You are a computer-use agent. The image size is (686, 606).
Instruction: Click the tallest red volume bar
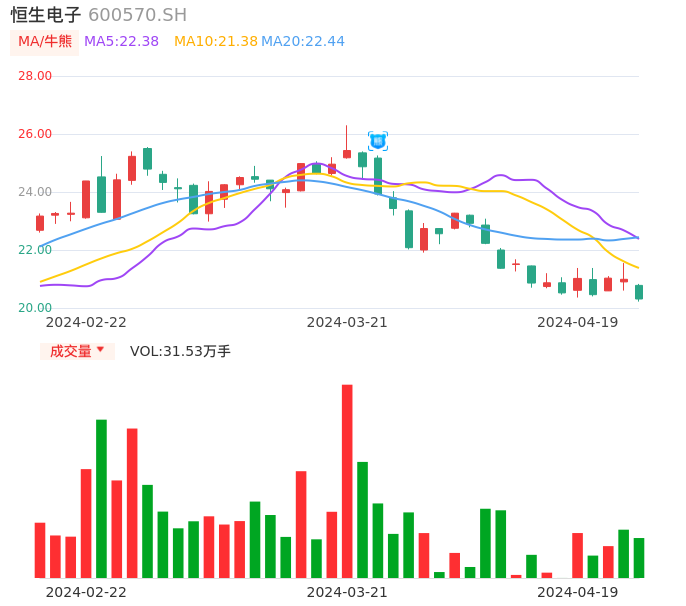[x=347, y=480]
